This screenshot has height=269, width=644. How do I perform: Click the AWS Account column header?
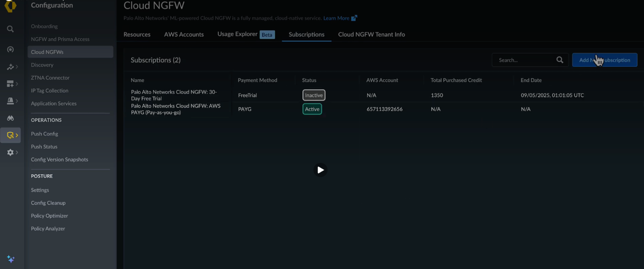pos(382,80)
